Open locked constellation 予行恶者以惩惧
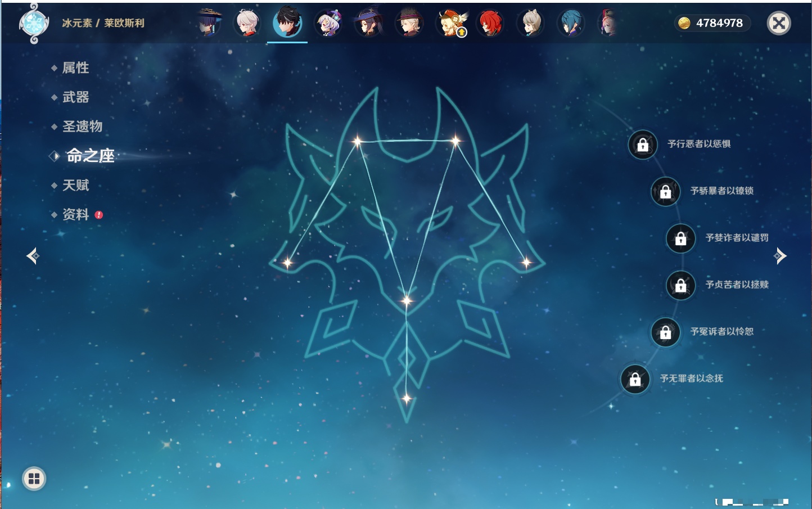The width and height of the screenshot is (812, 509). tap(643, 145)
